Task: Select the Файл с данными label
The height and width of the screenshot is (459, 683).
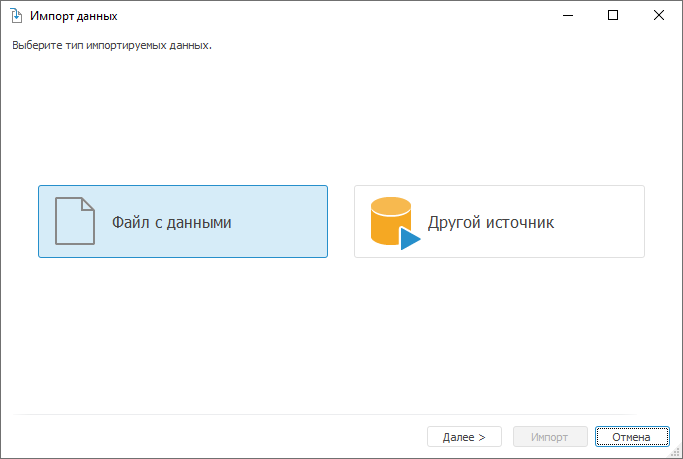Action: click(171, 222)
